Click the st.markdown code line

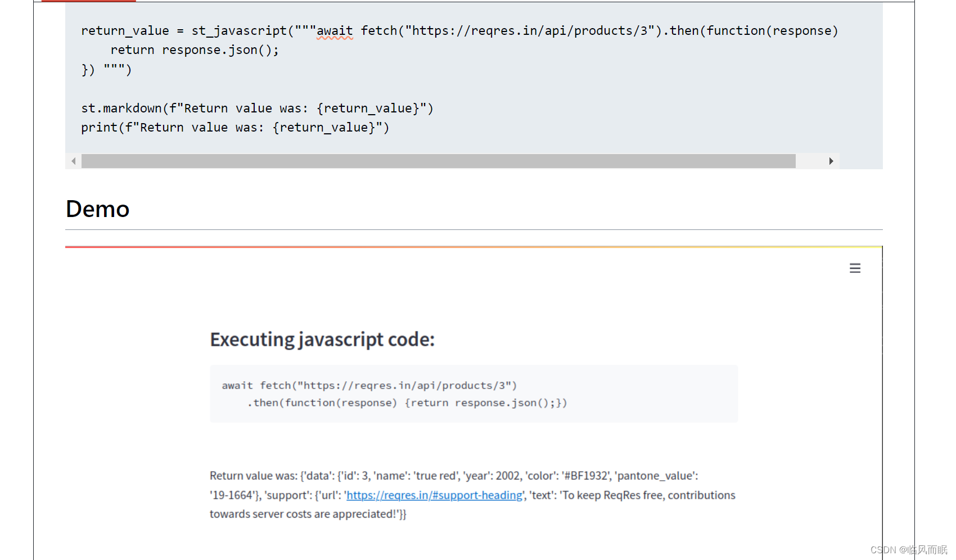coord(258,108)
